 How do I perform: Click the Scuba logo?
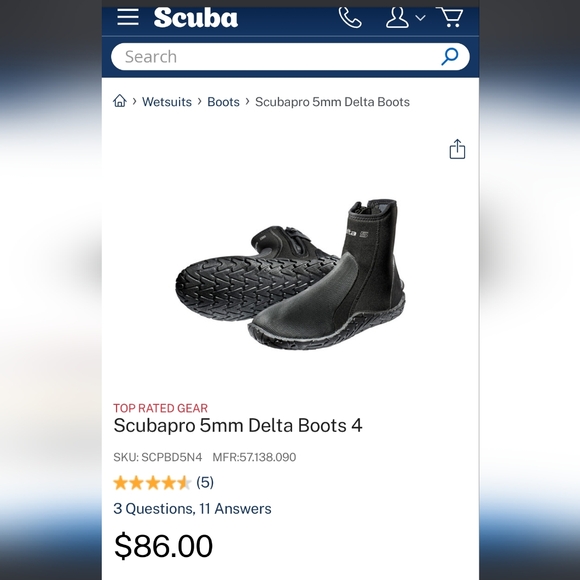coord(196,17)
